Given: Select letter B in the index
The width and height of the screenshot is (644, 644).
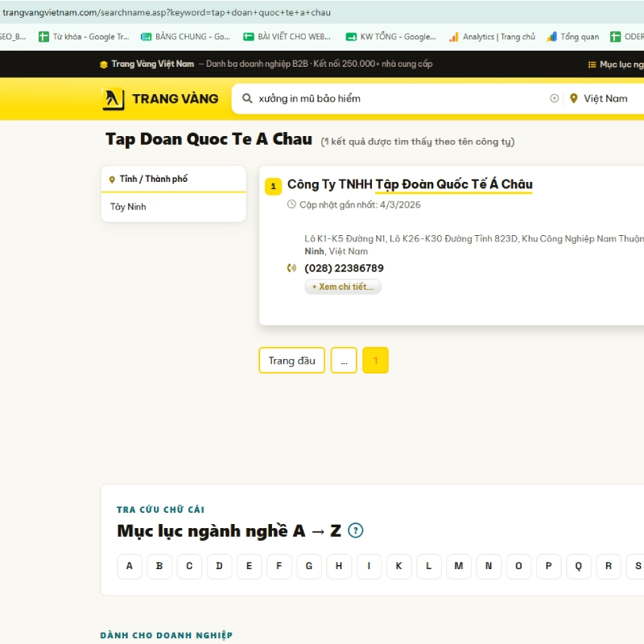Looking at the screenshot, I should point(159,566).
